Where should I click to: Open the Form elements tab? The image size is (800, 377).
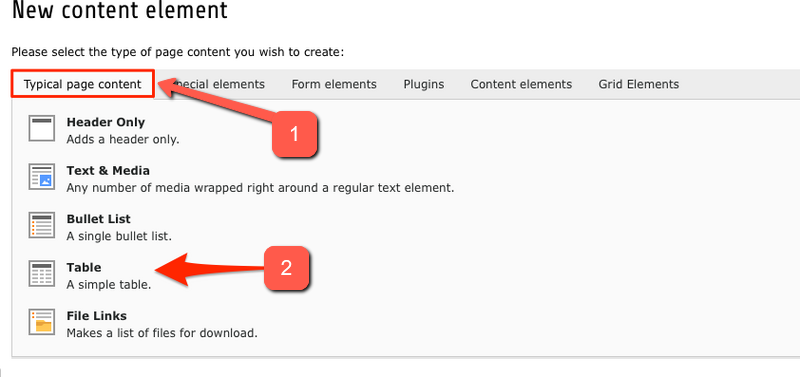point(334,84)
